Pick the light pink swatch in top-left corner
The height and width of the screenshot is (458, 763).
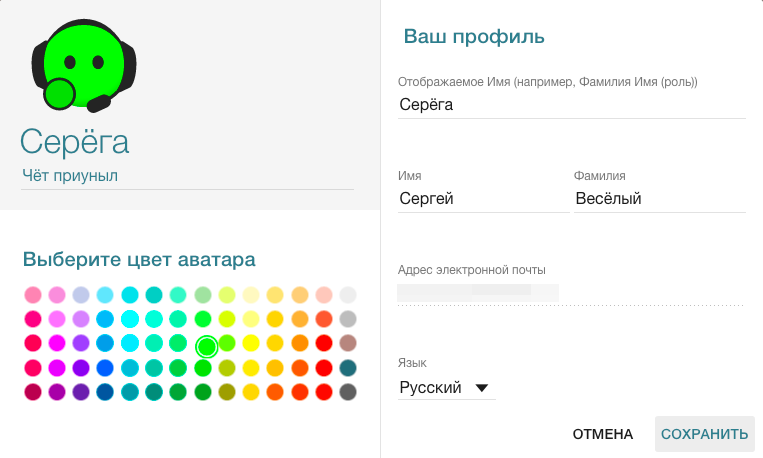click(33, 295)
